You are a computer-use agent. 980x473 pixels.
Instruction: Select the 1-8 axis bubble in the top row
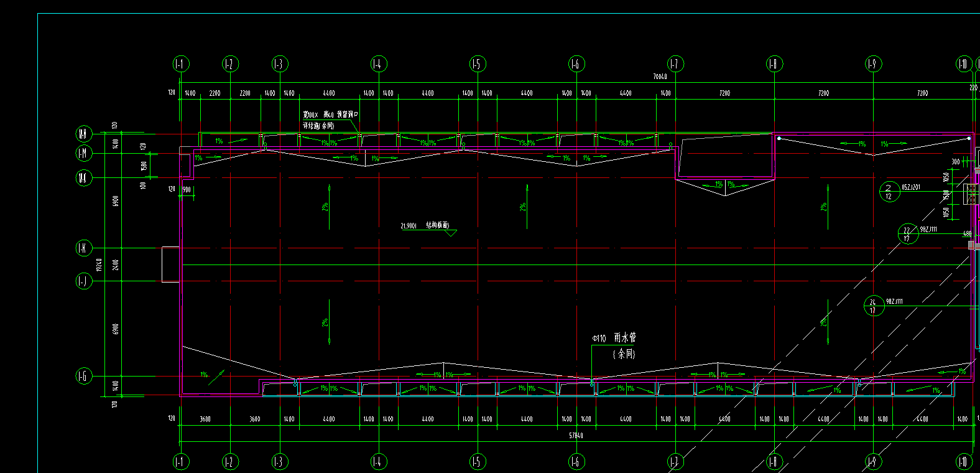point(774,63)
